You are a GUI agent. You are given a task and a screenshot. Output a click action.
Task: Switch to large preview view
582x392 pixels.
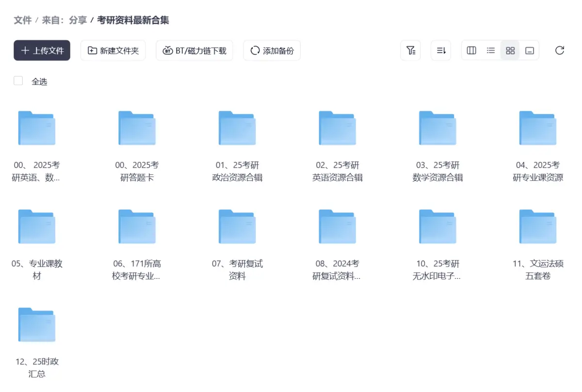coord(530,50)
